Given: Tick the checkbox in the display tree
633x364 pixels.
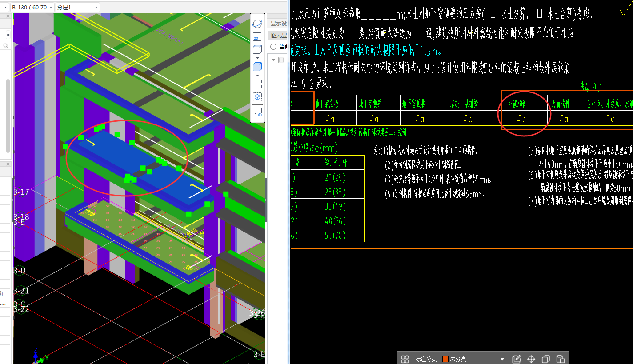Looking at the screenshot, I should click(x=281, y=60).
